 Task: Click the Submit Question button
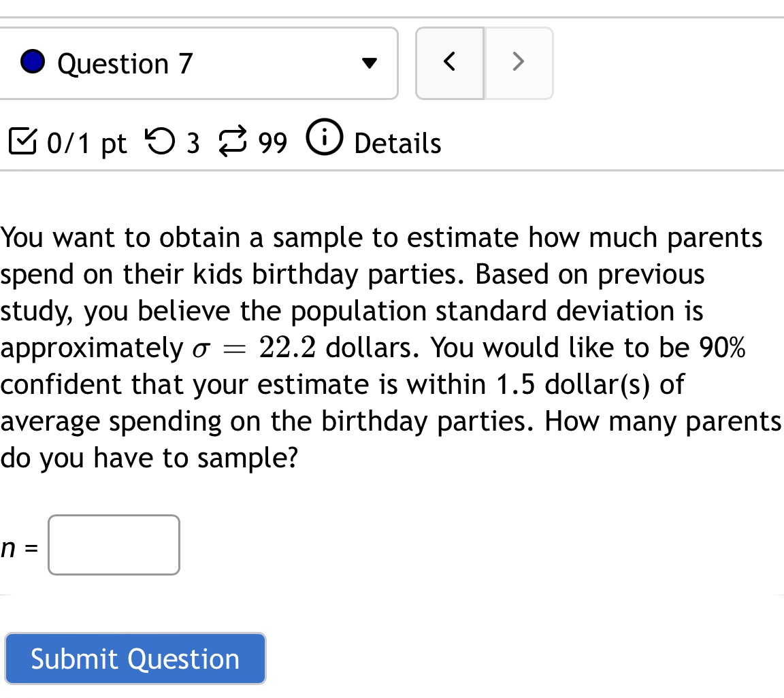point(134,658)
